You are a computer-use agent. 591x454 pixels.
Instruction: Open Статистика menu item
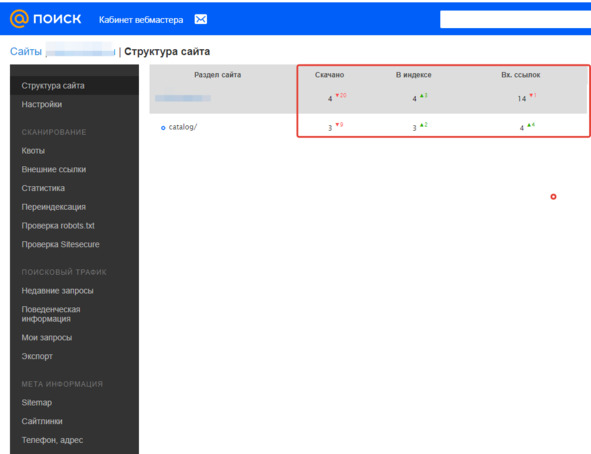point(43,188)
